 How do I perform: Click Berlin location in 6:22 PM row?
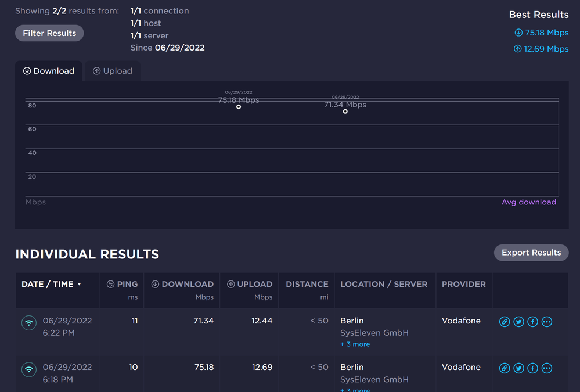pos(352,321)
